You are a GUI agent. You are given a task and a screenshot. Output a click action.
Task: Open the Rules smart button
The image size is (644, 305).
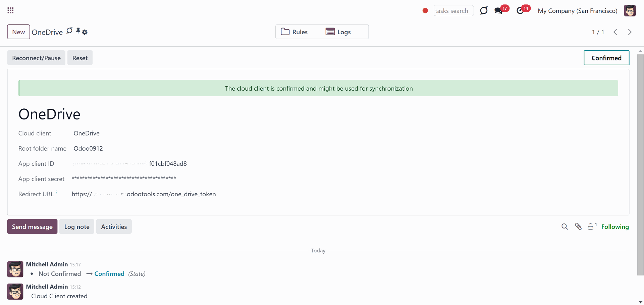(x=299, y=32)
